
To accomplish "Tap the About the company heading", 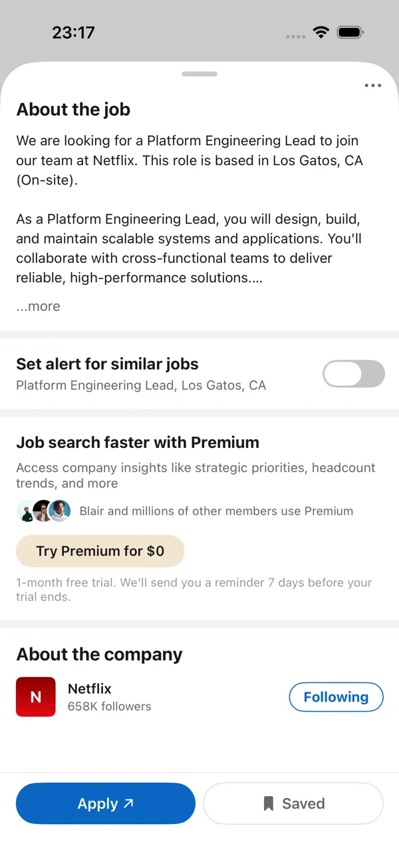I will tap(99, 654).
